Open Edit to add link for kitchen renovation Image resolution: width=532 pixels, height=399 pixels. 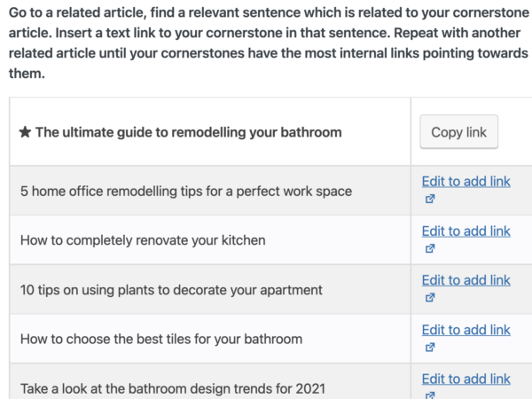coord(465,231)
